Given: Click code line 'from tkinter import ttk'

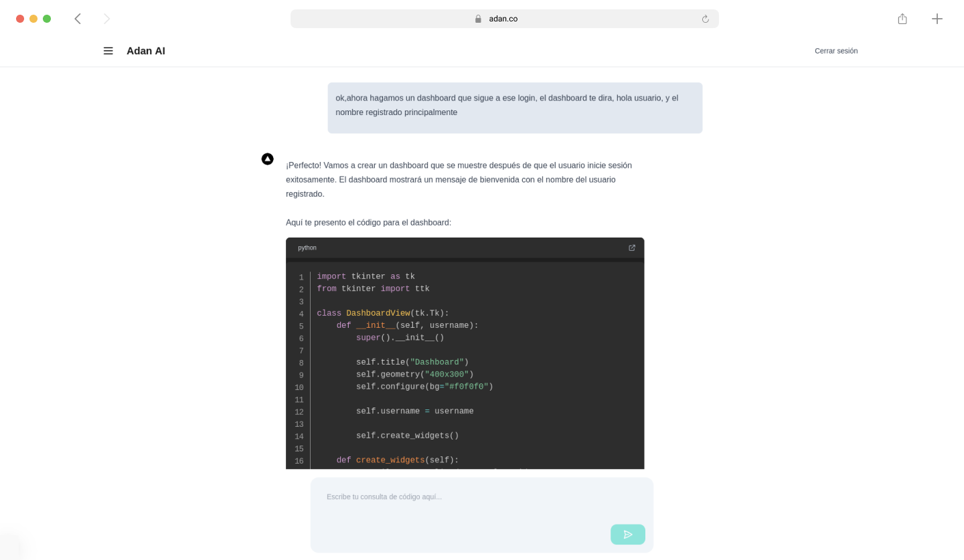Looking at the screenshot, I should pos(374,288).
